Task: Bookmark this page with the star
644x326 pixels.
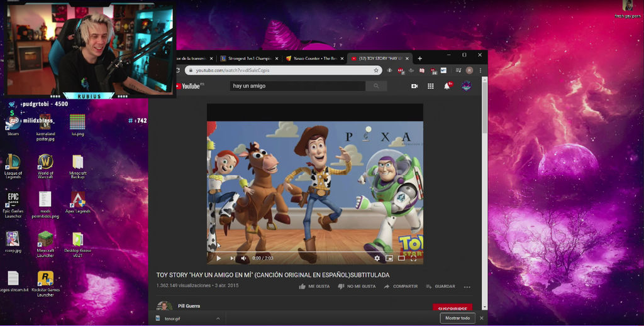Action: 376,70
